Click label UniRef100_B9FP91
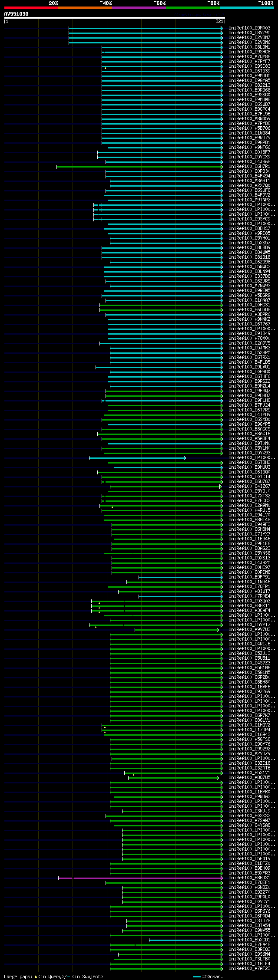The width and height of the screenshot is (278, 980). coord(249,577)
